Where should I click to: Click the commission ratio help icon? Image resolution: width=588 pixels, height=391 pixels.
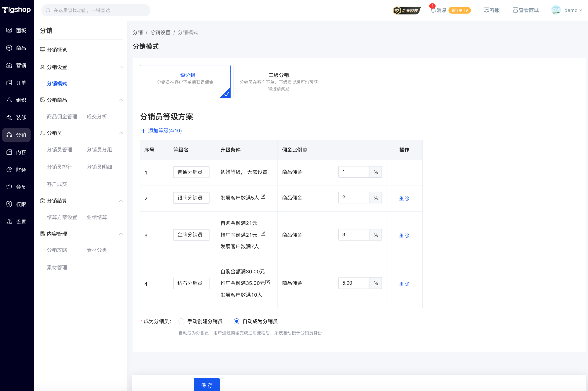[305, 150]
